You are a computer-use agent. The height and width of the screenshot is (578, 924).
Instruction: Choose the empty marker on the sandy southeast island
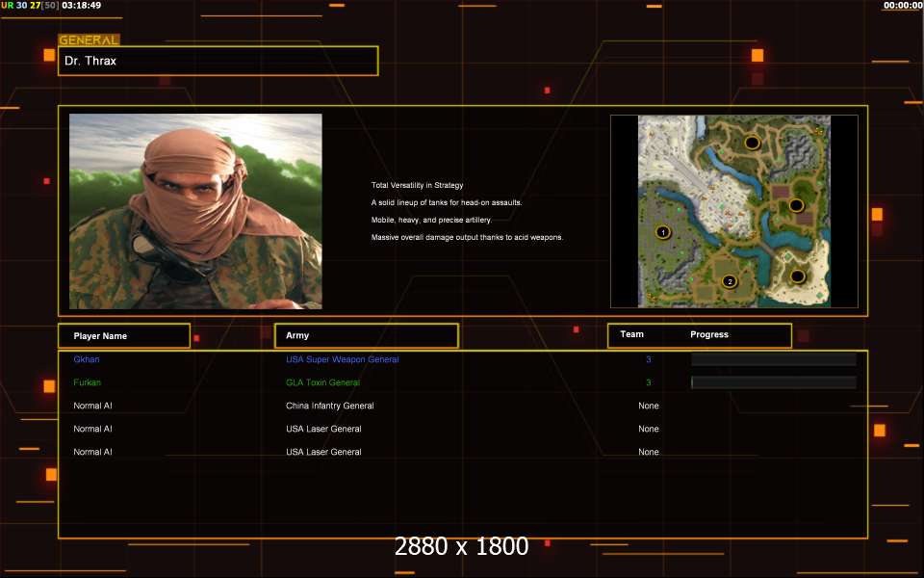797,276
